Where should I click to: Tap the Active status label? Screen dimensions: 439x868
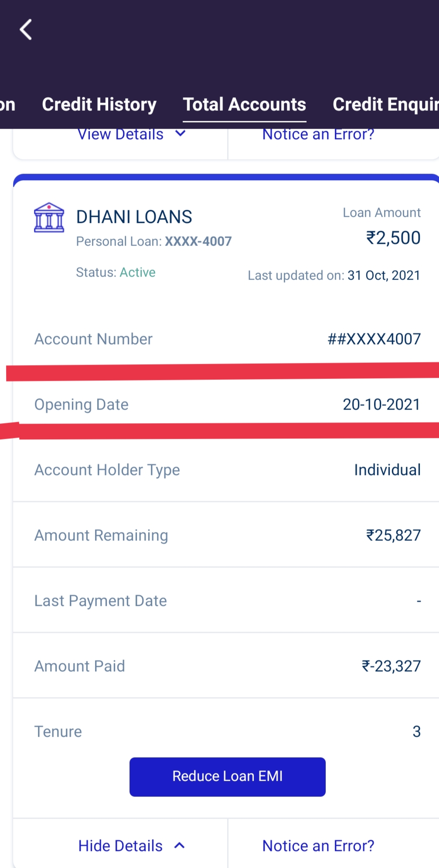click(x=138, y=272)
